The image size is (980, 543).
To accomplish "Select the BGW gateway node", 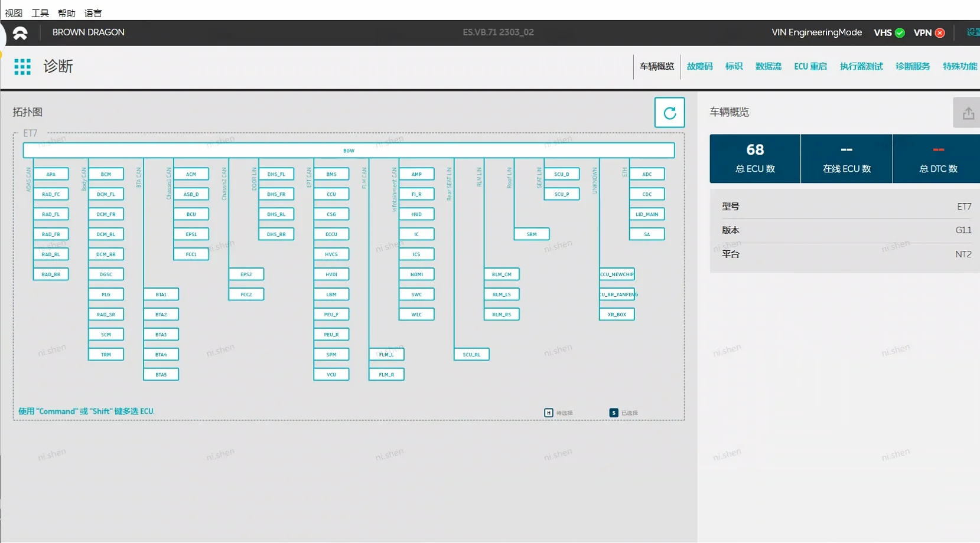I will point(349,151).
